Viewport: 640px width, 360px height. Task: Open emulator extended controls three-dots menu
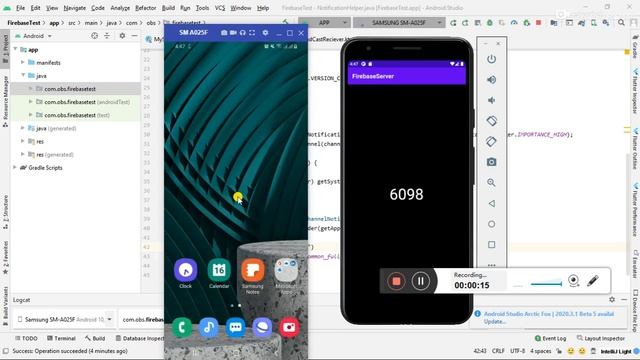(491, 265)
